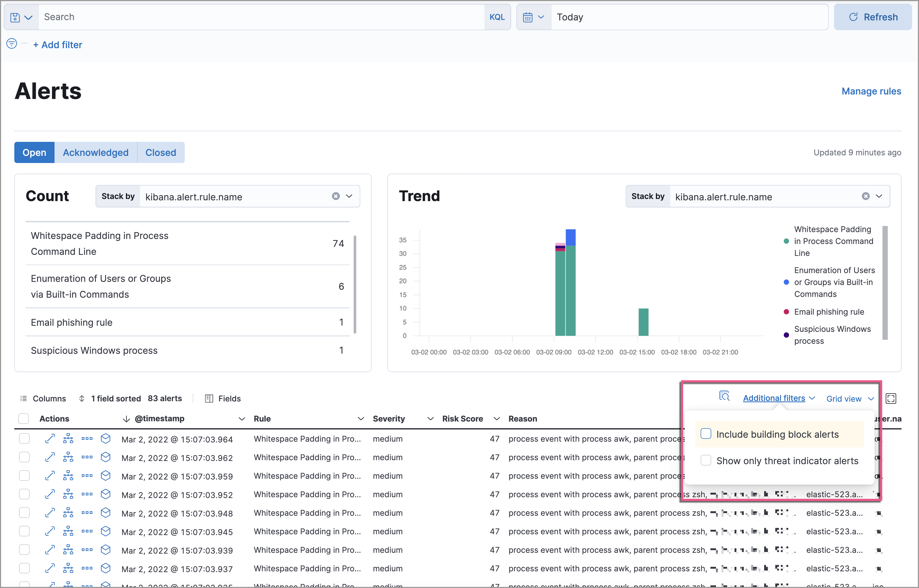Click the additional filters search icon

tap(723, 398)
